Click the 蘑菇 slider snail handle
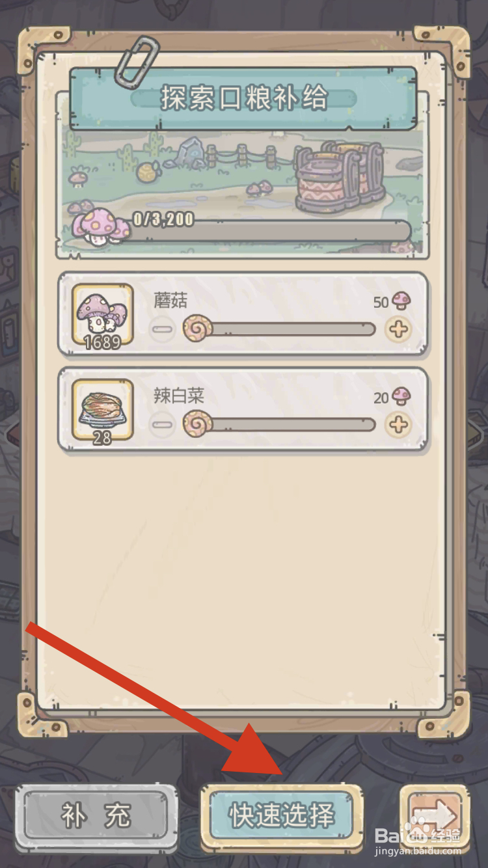488x868 pixels. [197, 329]
